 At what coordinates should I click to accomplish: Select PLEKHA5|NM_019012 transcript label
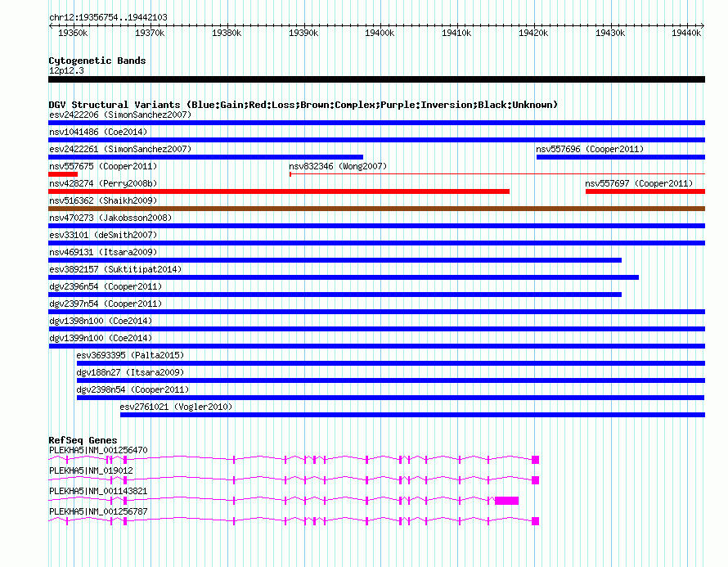[x=91, y=470]
